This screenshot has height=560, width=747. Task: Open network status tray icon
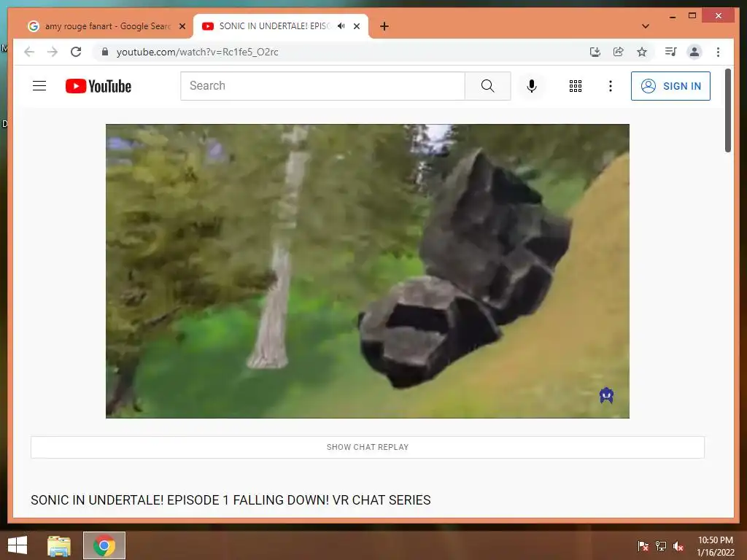point(661,545)
